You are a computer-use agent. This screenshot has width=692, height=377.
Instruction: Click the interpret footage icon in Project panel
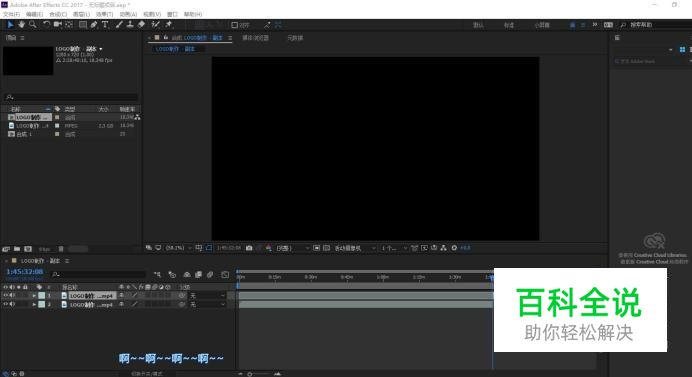coord(6,249)
